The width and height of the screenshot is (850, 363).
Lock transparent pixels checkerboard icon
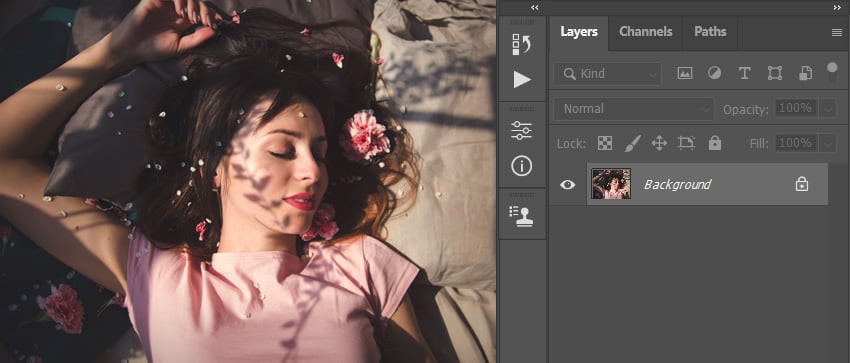[x=604, y=143]
